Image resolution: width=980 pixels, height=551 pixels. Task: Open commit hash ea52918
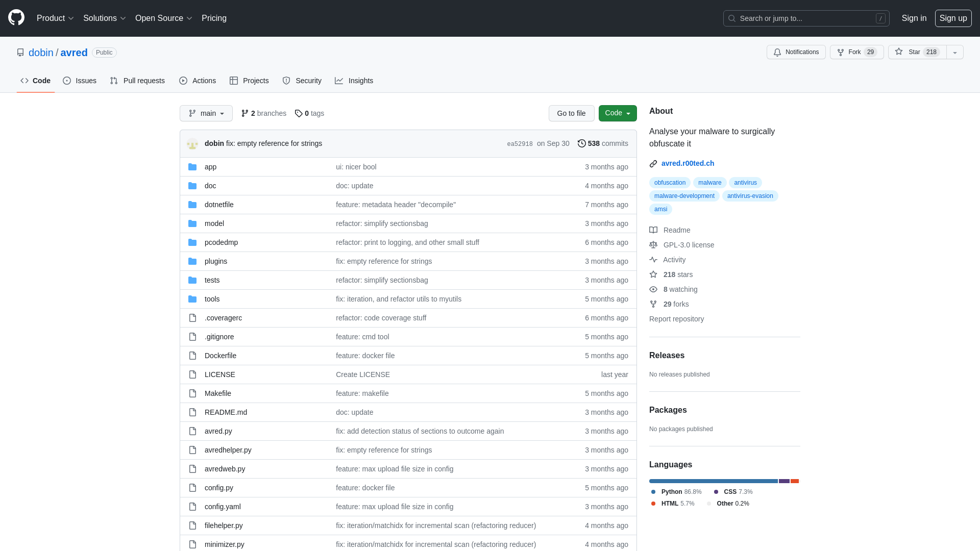520,144
